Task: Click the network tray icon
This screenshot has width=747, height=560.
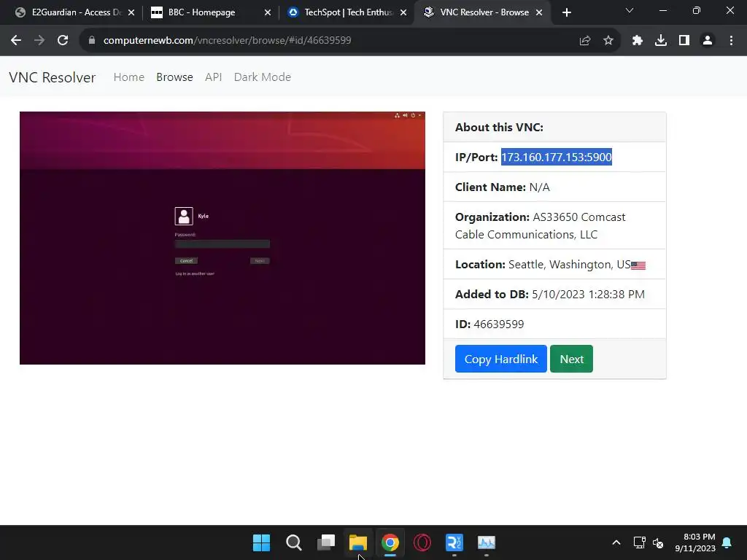Action: [639, 542]
